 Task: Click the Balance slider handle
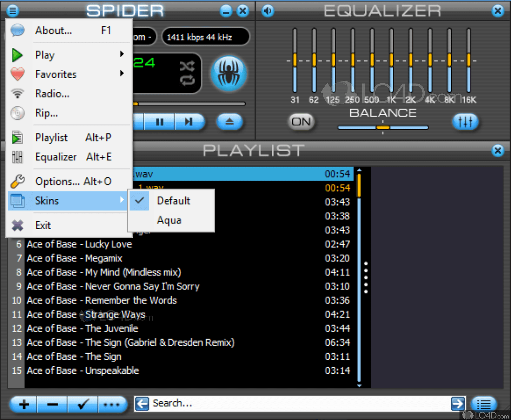[383, 127]
